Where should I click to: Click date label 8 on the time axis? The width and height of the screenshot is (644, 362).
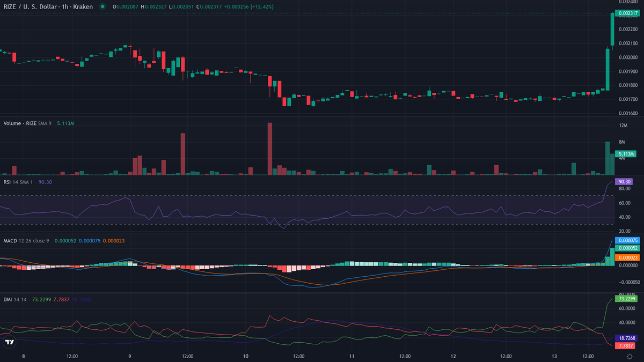pos(23,356)
